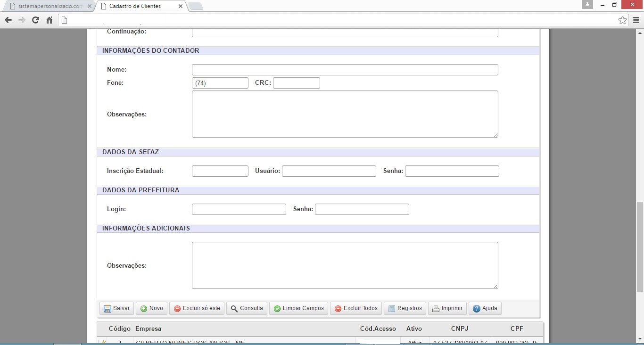Click the Imprimir printer icon
This screenshot has width=644, height=345.
tap(436, 309)
